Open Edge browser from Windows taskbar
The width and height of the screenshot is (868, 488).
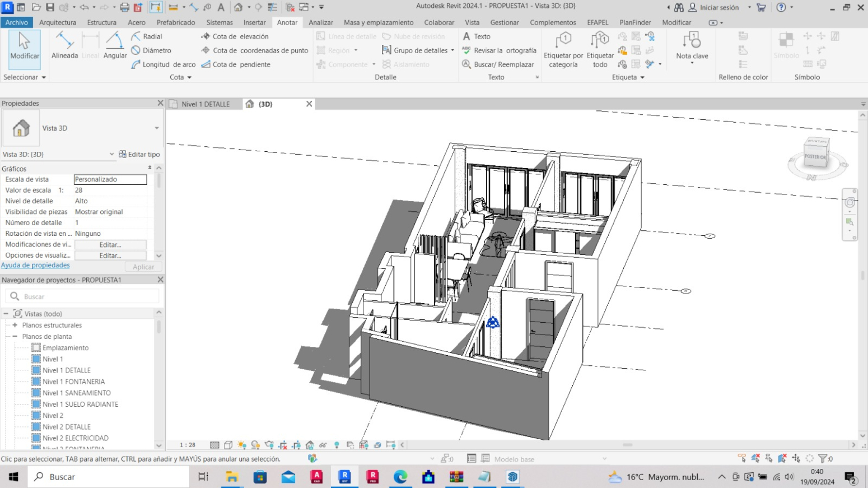(400, 477)
